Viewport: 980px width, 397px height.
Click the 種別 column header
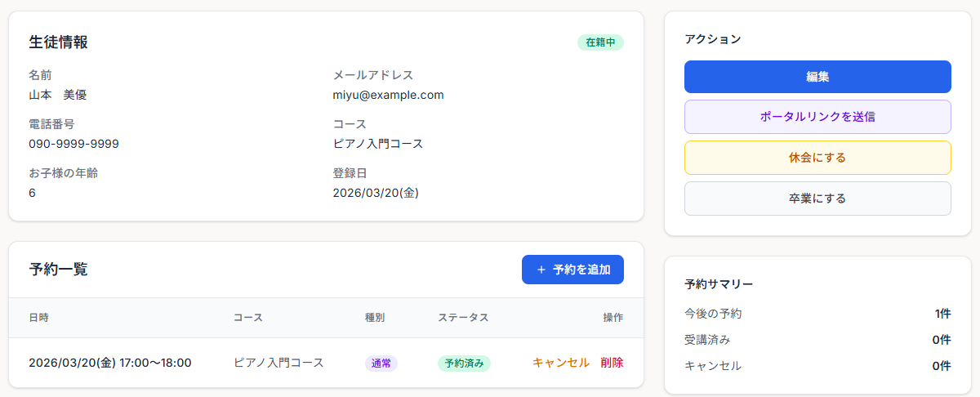(374, 318)
